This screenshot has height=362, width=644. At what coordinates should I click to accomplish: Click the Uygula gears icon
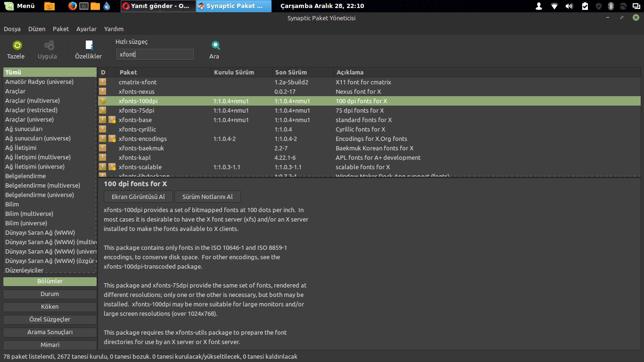49,45
